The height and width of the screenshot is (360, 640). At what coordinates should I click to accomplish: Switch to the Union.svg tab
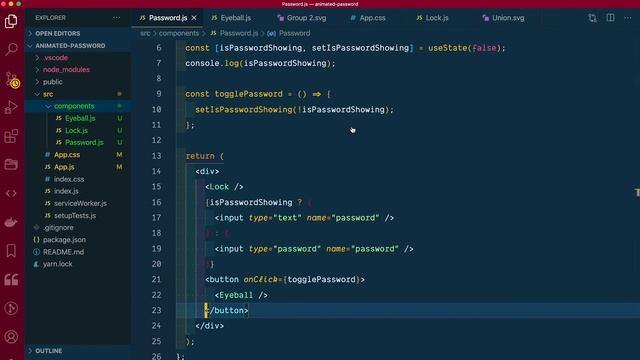(x=503, y=18)
